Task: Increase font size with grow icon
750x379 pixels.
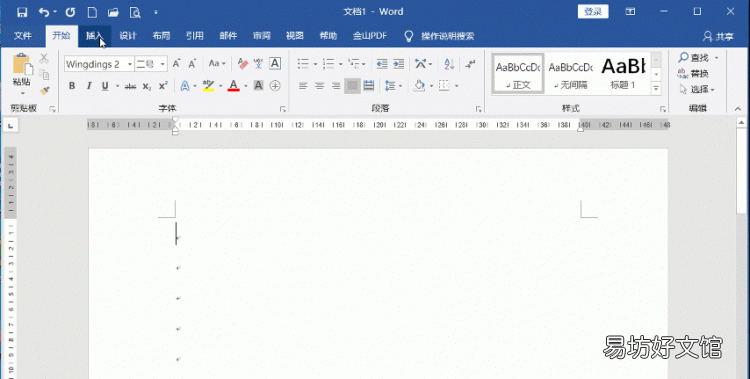Action: click(x=176, y=64)
